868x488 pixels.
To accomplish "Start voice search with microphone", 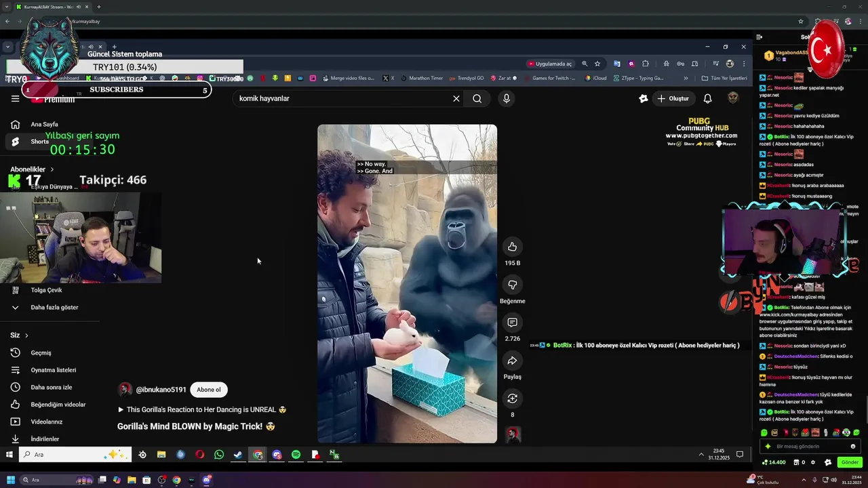I will coord(506,98).
